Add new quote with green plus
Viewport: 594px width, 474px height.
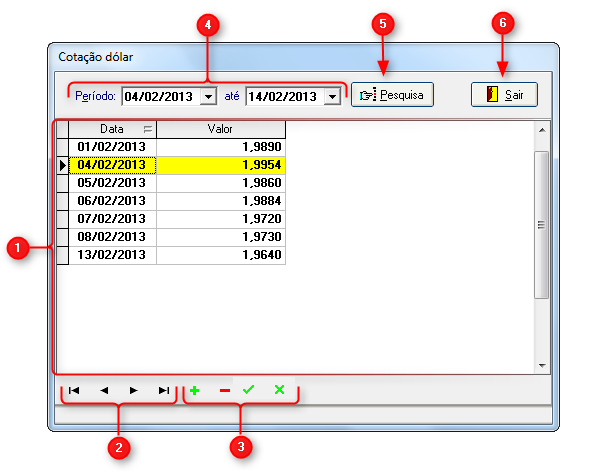pyautogui.click(x=195, y=390)
